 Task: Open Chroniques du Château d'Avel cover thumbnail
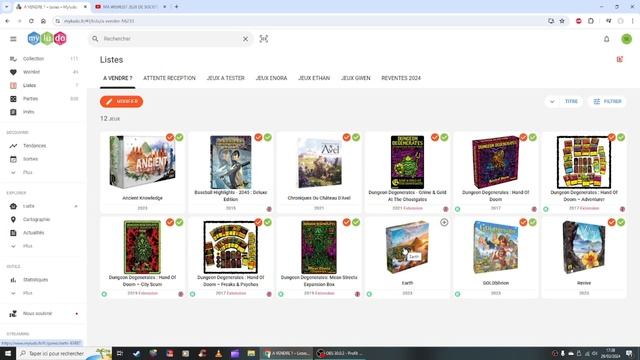pos(319,162)
